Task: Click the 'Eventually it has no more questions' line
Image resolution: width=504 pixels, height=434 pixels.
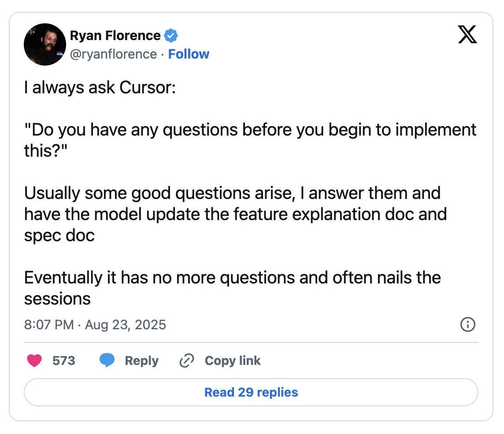Action: point(232,278)
